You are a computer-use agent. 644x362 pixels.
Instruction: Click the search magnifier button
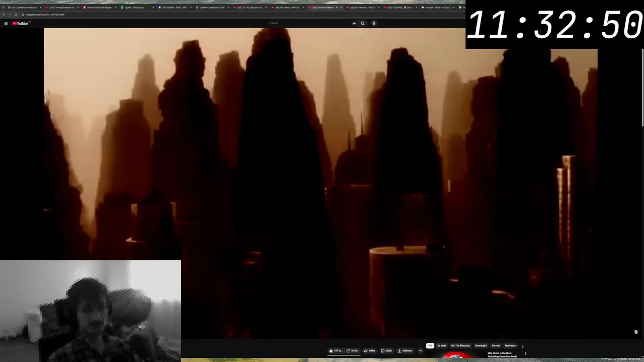tap(363, 23)
